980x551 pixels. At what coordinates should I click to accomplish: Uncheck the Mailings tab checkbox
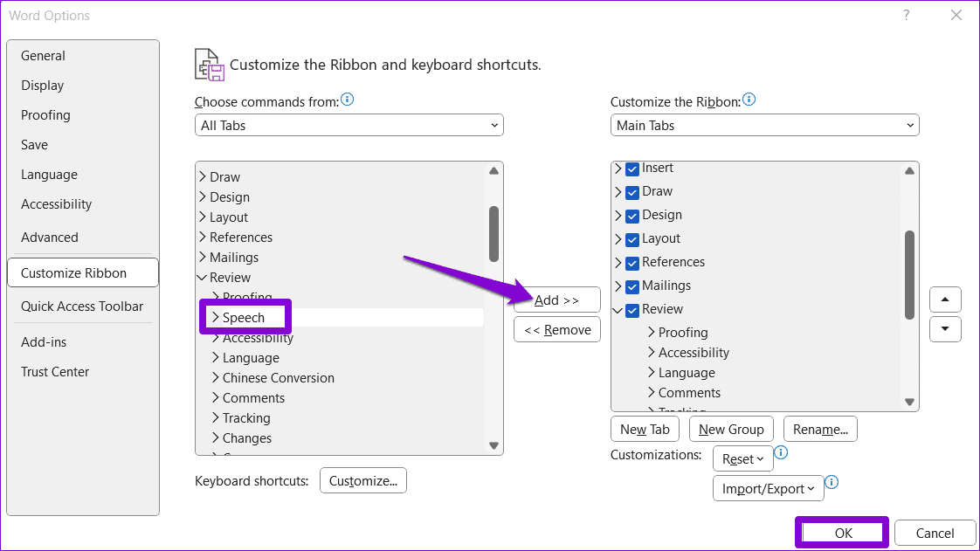631,286
